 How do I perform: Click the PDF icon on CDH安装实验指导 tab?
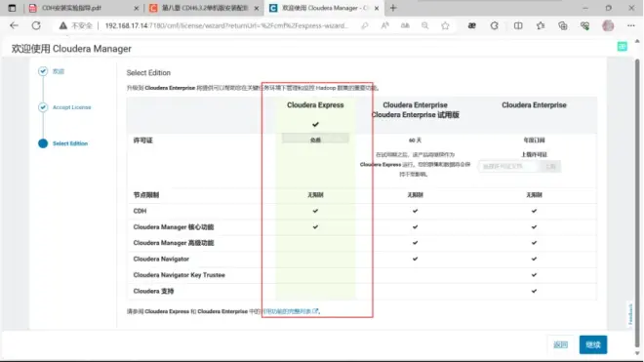[x=33, y=8]
